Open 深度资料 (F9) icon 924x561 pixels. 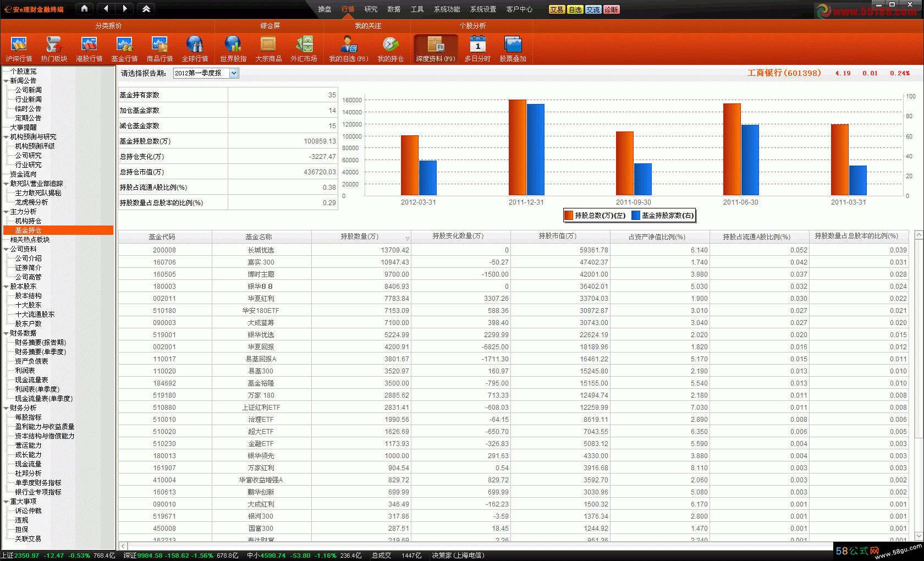[436, 48]
